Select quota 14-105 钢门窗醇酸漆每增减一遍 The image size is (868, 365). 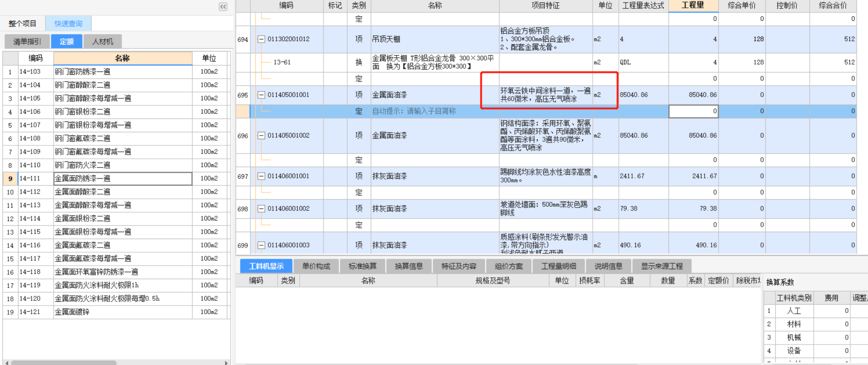point(116,98)
